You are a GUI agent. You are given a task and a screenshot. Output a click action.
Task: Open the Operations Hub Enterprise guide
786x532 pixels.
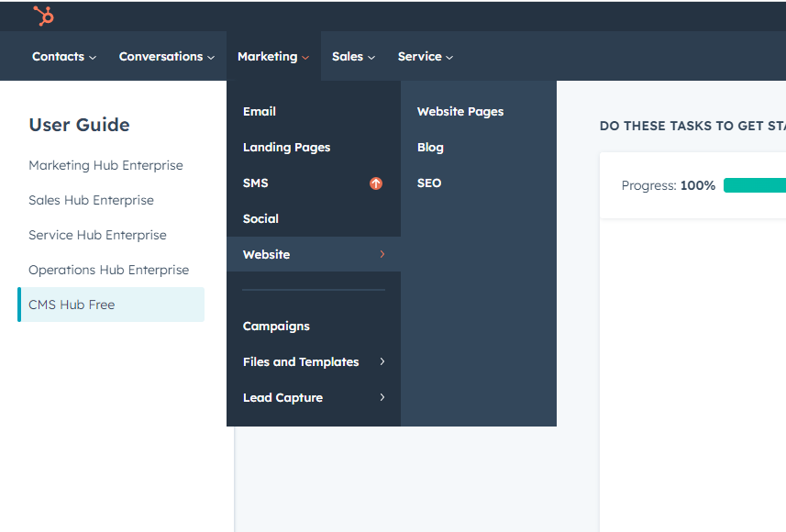[109, 270]
